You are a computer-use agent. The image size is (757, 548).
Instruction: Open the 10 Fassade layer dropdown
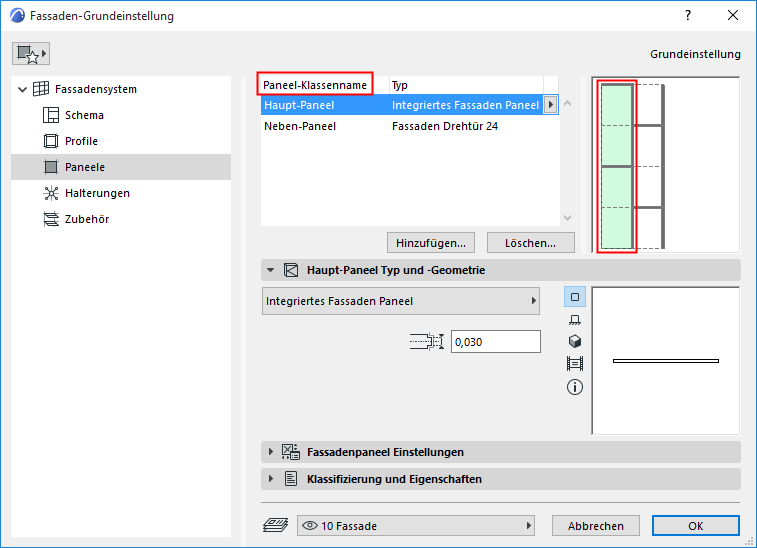pyautogui.click(x=416, y=526)
